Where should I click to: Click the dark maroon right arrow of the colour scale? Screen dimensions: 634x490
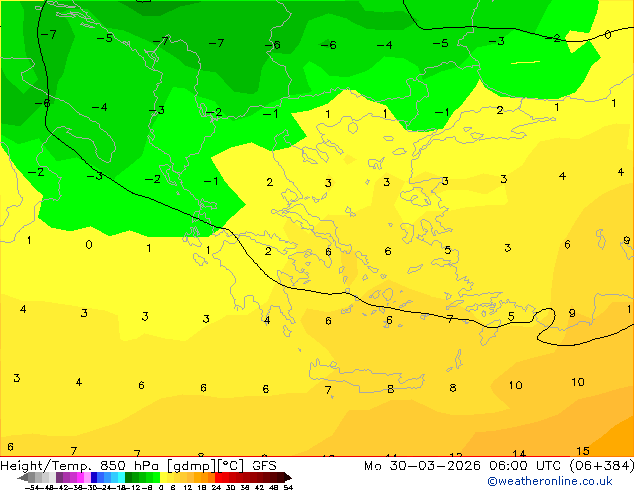[x=288, y=477]
